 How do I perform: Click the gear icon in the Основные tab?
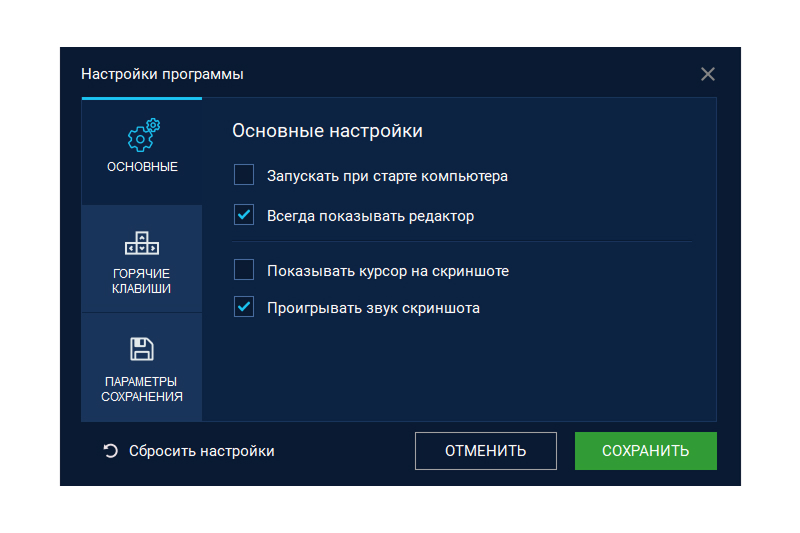click(142, 135)
